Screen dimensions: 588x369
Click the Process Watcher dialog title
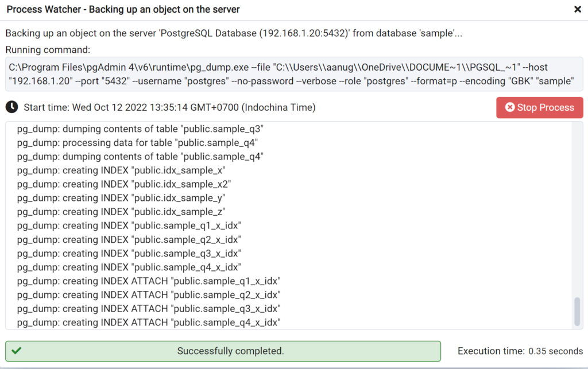pyautogui.click(x=123, y=9)
